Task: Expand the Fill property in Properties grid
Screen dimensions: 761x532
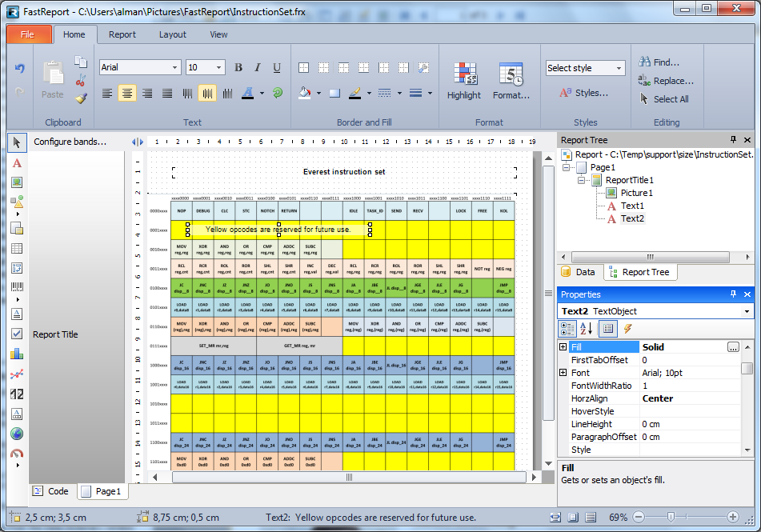Action: point(563,347)
